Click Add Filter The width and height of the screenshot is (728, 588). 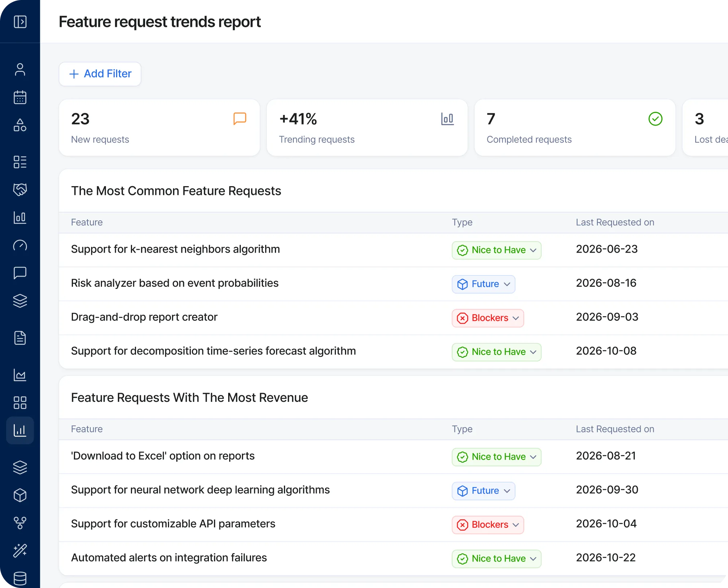pos(100,74)
